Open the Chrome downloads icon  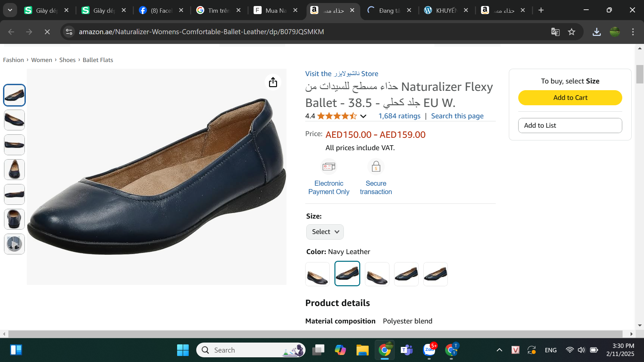pyautogui.click(x=597, y=32)
